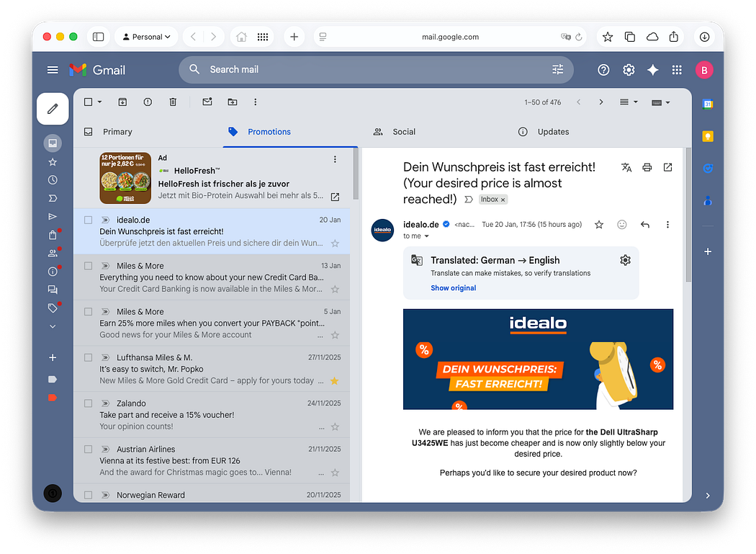Image resolution: width=756 pixels, height=554 pixels.
Task: Mark selected messages as unread
Action: 207,102
